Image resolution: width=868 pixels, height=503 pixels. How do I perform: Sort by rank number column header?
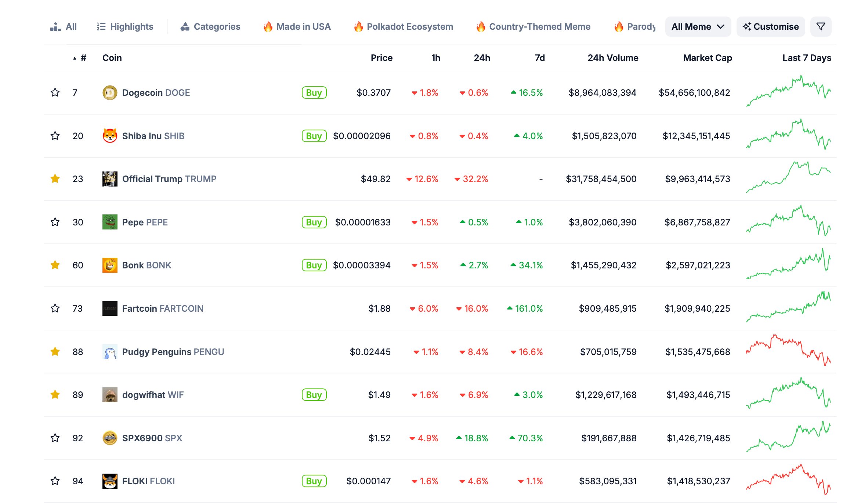point(83,58)
